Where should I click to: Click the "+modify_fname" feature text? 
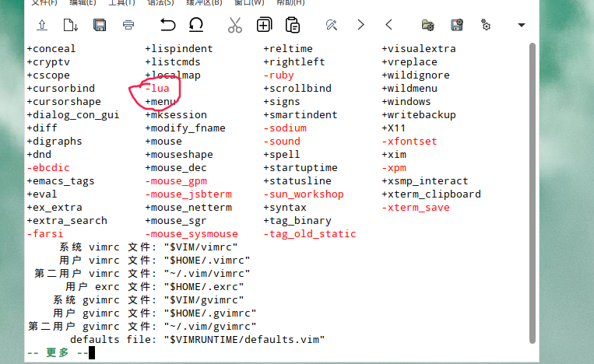pyautogui.click(x=185, y=128)
